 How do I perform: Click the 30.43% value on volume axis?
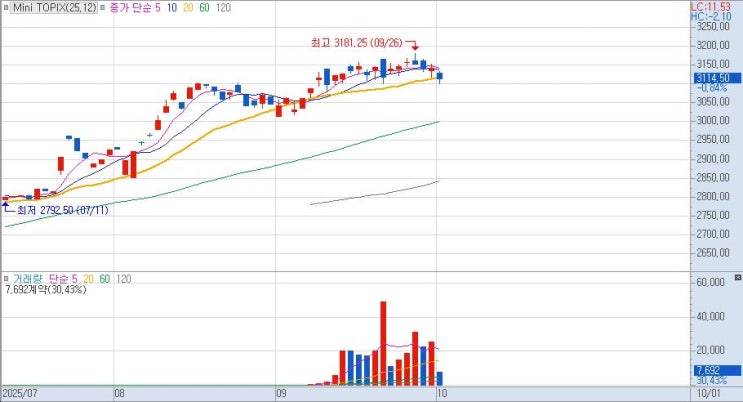[712, 381]
